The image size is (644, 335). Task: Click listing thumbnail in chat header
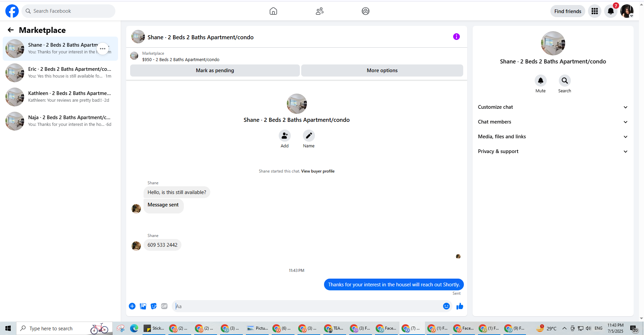pyautogui.click(x=138, y=37)
